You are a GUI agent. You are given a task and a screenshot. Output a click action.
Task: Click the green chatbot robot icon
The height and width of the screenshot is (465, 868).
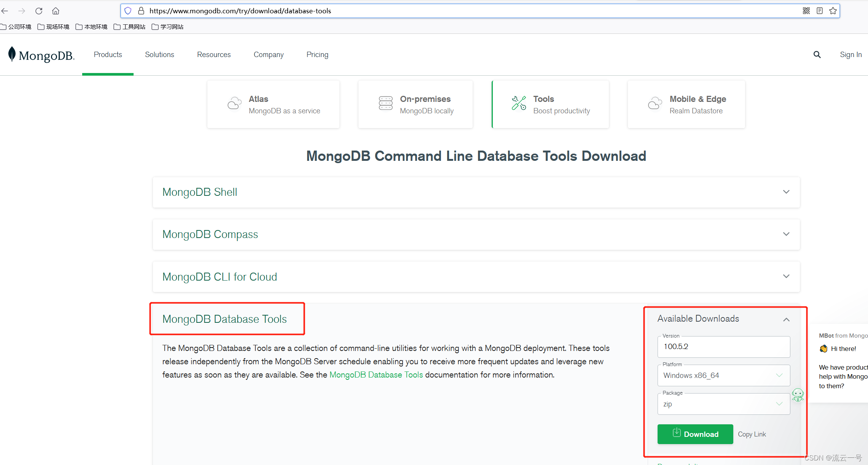pyautogui.click(x=798, y=395)
